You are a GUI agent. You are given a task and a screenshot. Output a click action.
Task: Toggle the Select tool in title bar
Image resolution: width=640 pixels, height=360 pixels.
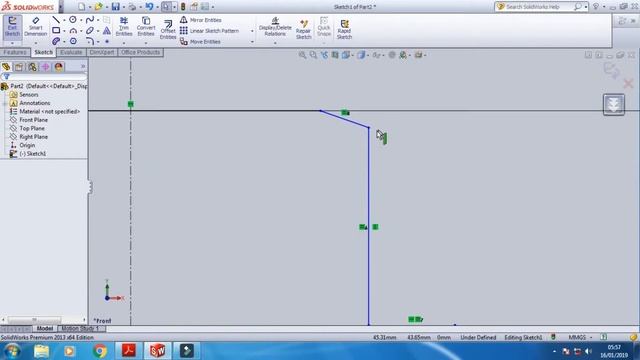pyautogui.click(x=166, y=7)
